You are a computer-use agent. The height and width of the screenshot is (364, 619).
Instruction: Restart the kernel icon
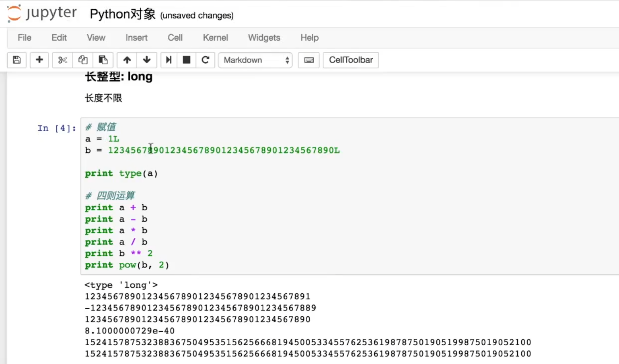tap(206, 60)
